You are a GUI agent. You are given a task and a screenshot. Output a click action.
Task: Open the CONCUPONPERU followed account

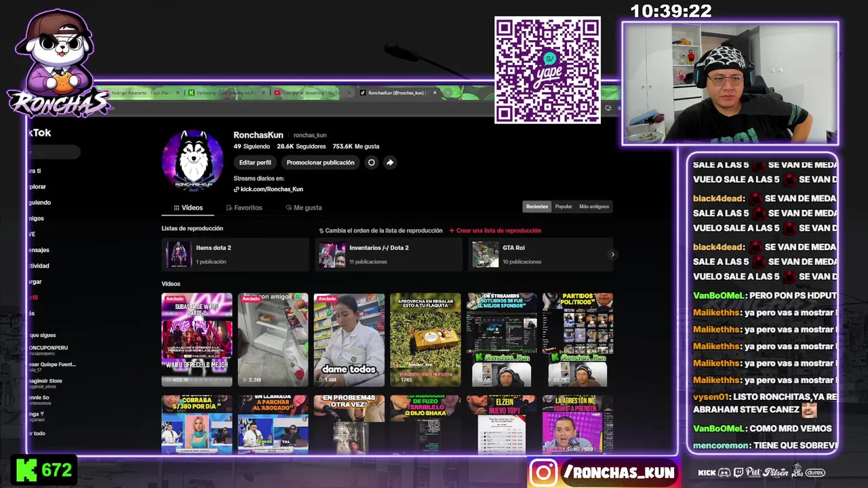point(48,350)
